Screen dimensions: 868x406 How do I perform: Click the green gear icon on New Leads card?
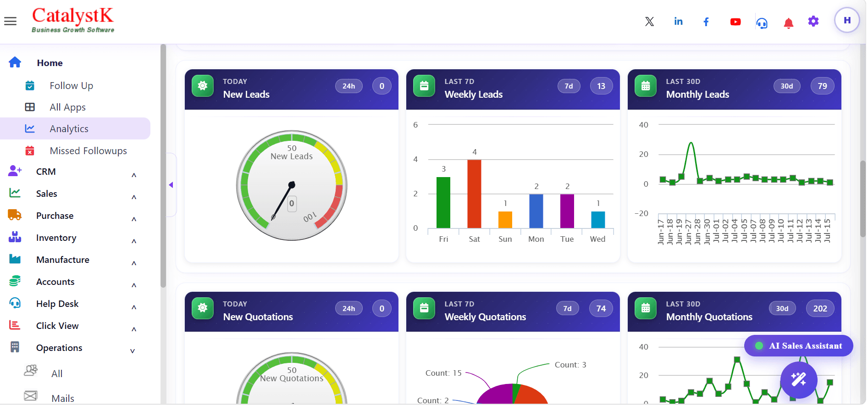202,86
